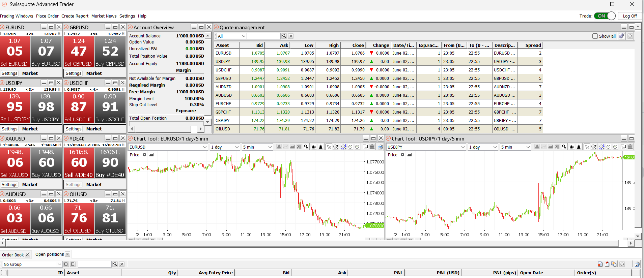Viewport: 644px width, 278px height.
Task: Click the Quote management search magnifier icon
Action: click(284, 36)
